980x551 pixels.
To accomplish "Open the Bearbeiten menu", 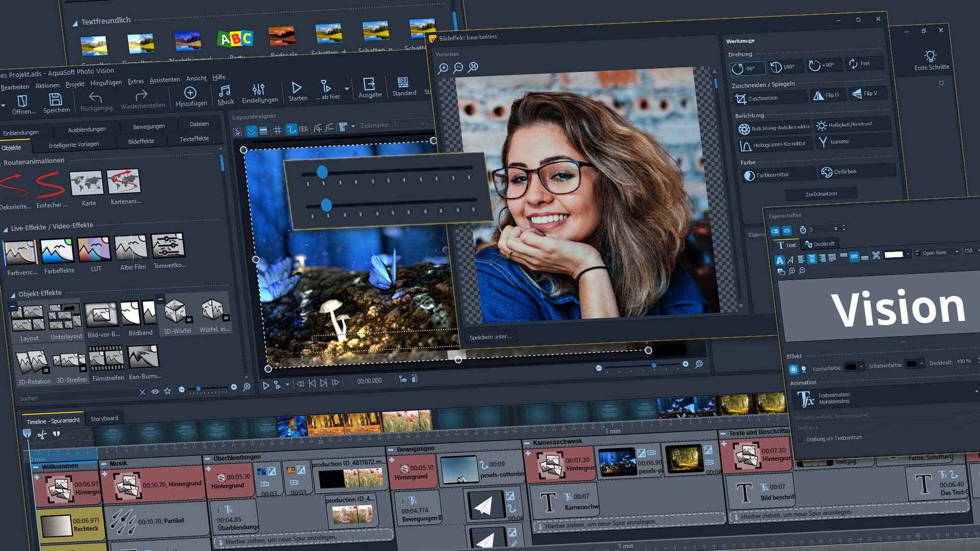I will [15, 87].
